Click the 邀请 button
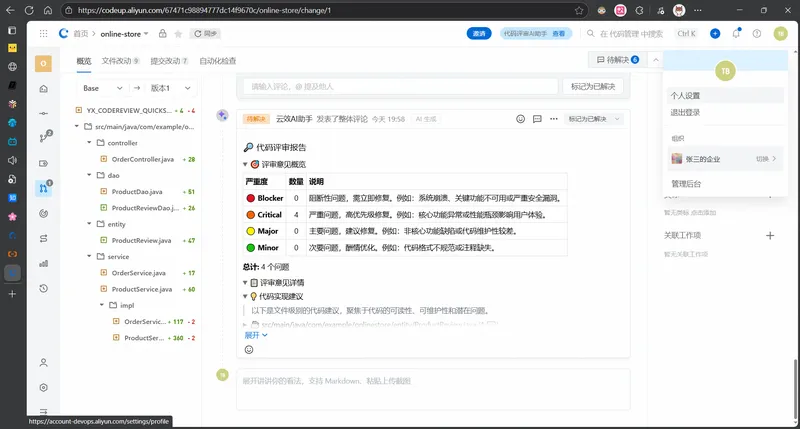800x429 pixels. pyautogui.click(x=479, y=34)
